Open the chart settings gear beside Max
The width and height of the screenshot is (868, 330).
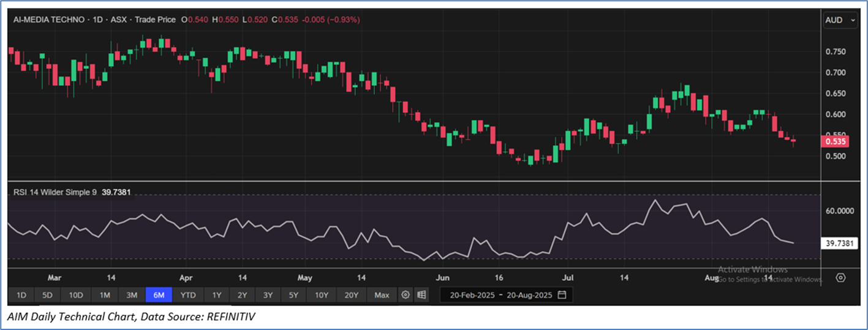pyautogui.click(x=406, y=295)
